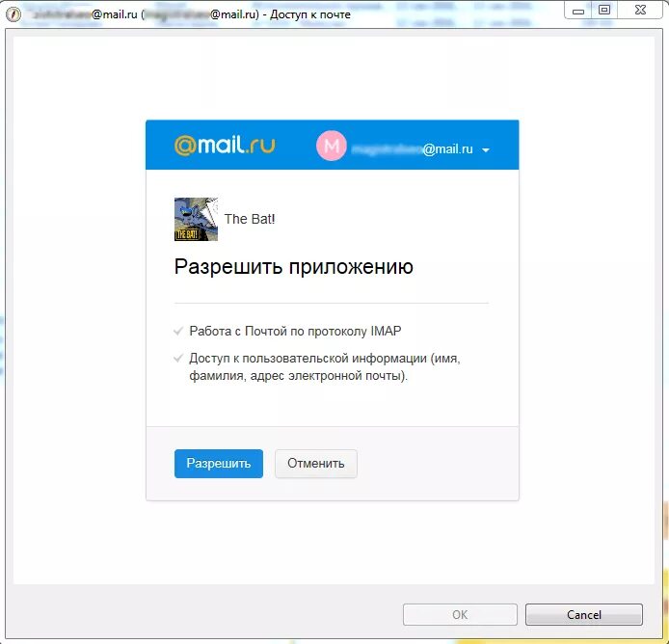Screen dimensions: 669x644
Task: Click the checkmark beside IMAP protocol permission
Action: coord(178,332)
